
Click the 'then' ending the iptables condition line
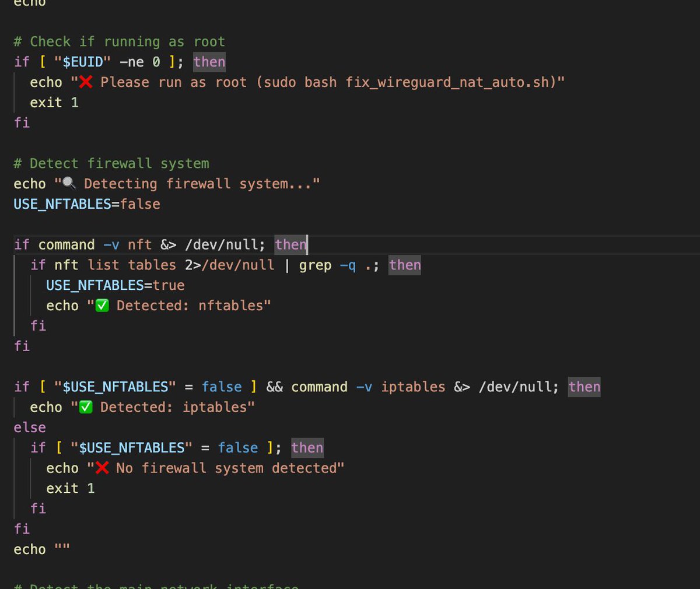(x=584, y=387)
